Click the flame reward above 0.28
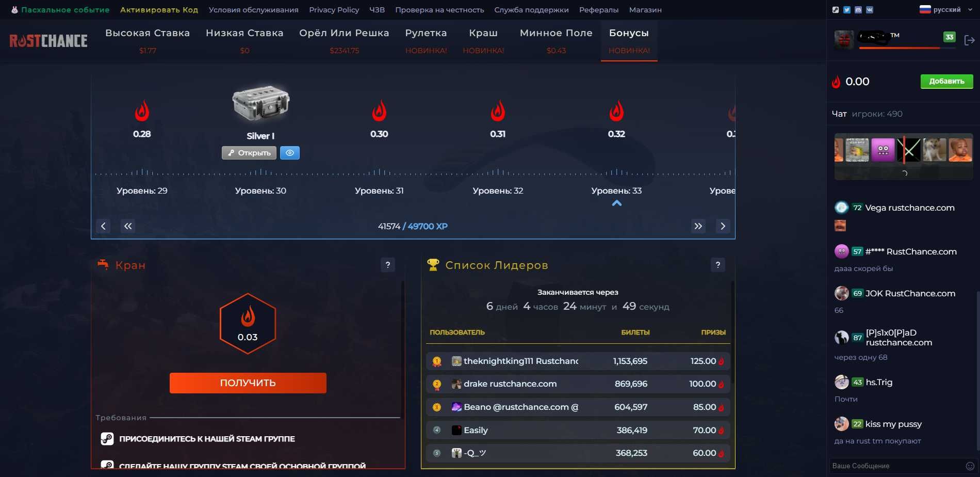This screenshot has width=980, height=477. click(142, 110)
